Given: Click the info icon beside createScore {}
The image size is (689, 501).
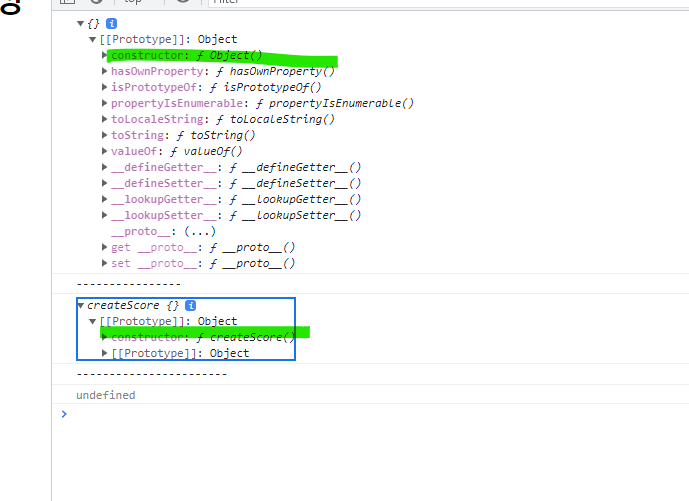Looking at the screenshot, I should pyautogui.click(x=190, y=305).
